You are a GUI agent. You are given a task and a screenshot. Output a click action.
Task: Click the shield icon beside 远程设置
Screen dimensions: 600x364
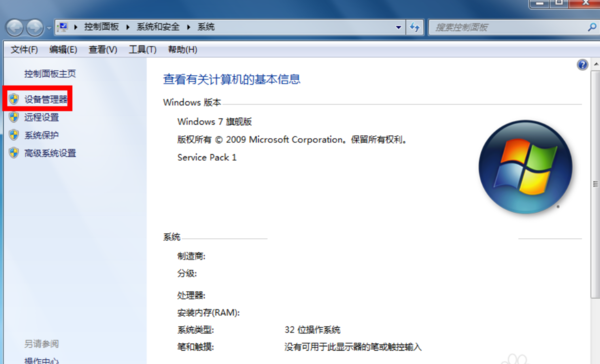click(x=14, y=117)
